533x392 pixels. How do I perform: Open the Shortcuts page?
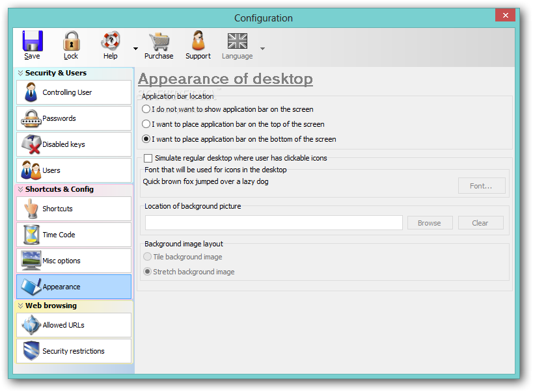(x=74, y=209)
